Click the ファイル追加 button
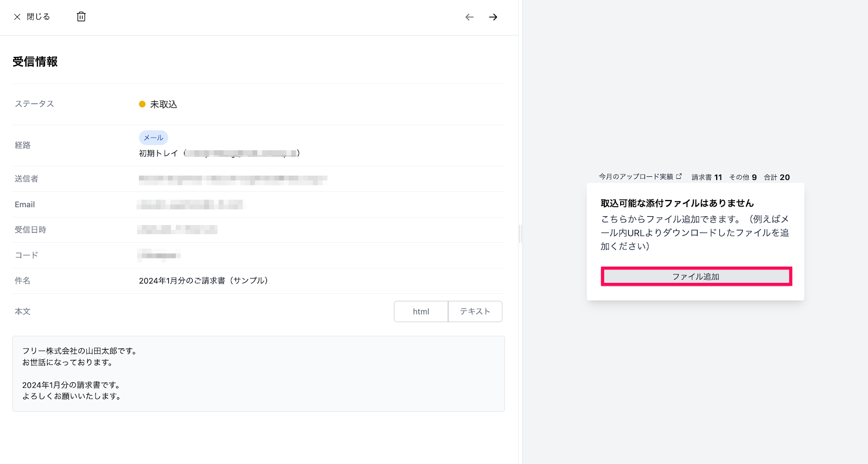The height and width of the screenshot is (464, 868). click(696, 276)
